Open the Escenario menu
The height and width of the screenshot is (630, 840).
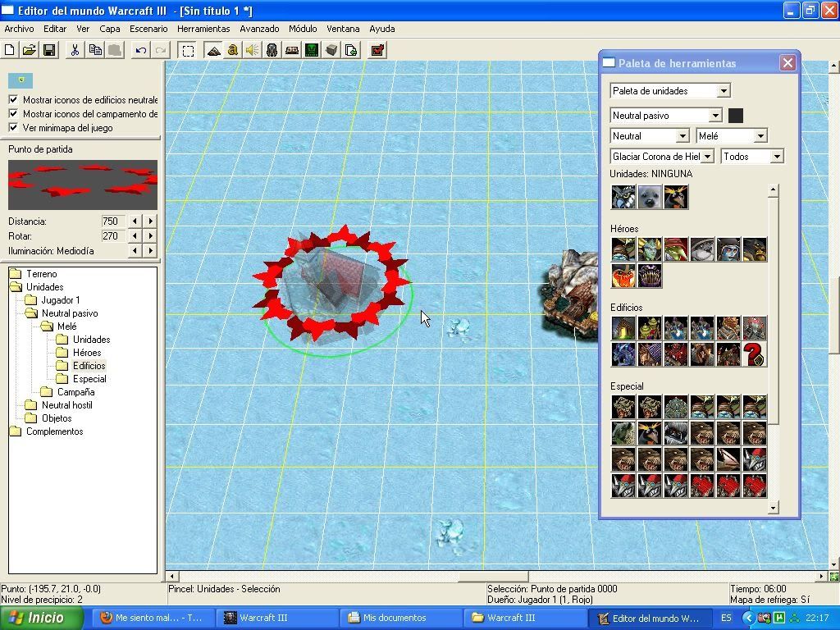148,29
